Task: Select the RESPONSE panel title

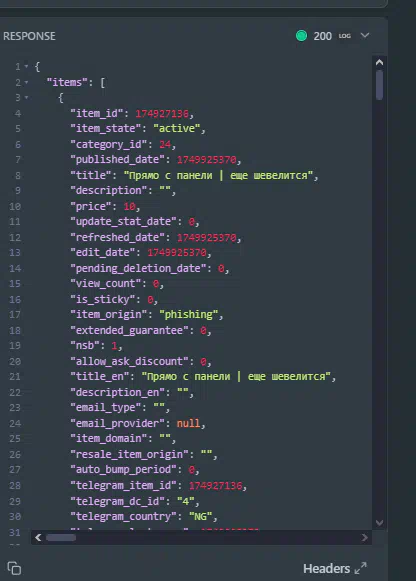Action: (x=29, y=36)
